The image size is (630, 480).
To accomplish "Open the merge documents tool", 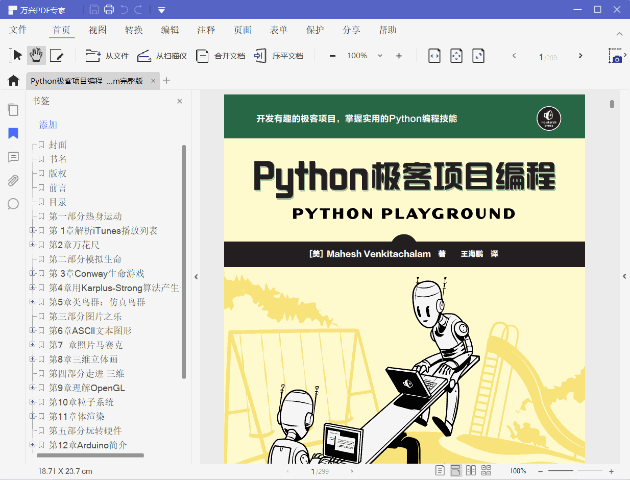I will click(x=220, y=56).
